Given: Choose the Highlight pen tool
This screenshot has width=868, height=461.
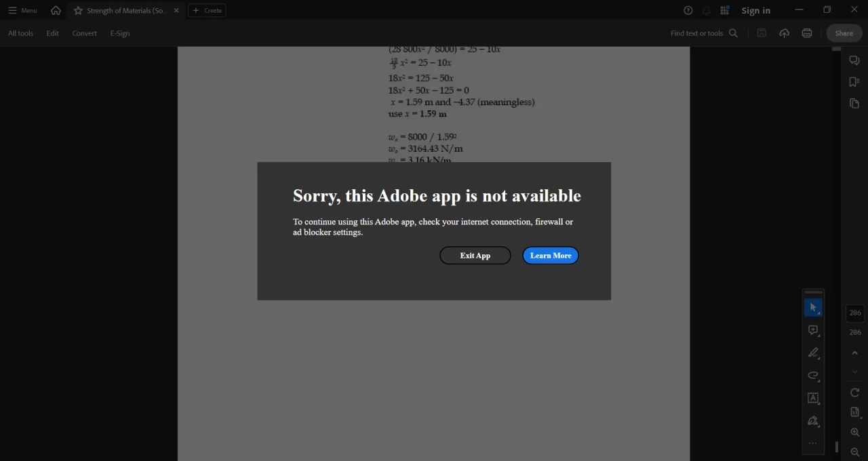Looking at the screenshot, I should coord(813,353).
